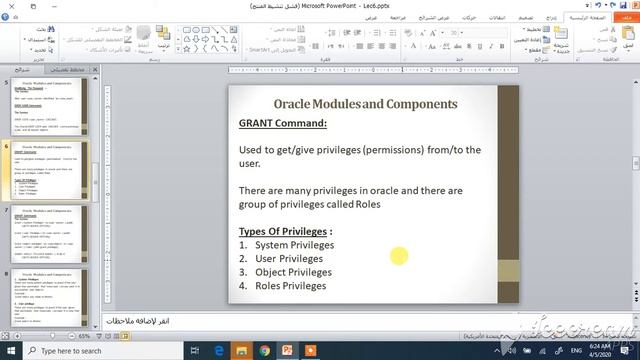Click the character spacing AV icon
Screen dimensions: 640x360
(x=447, y=46)
